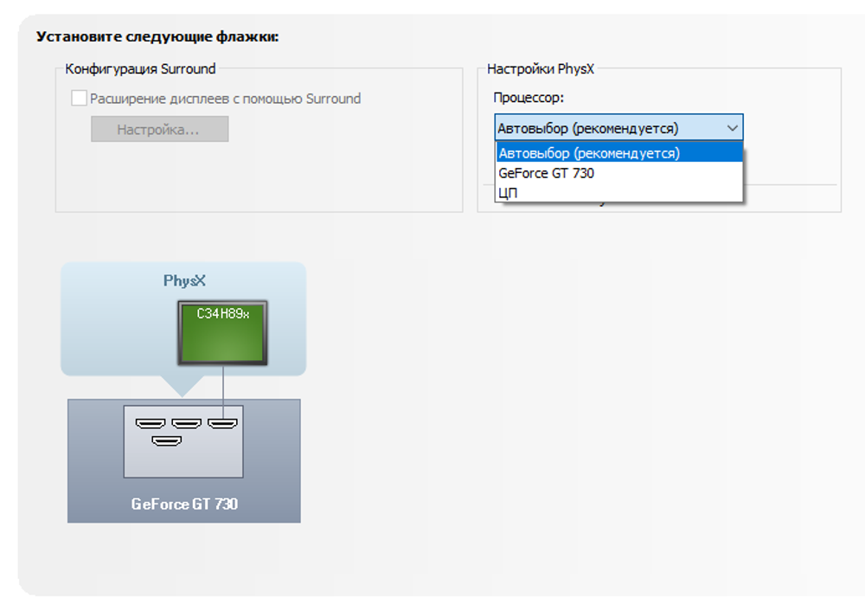Image resolution: width=865 pixels, height=616 pixels.
Task: Toggle the Surround display extension checkbox
Action: 79,99
